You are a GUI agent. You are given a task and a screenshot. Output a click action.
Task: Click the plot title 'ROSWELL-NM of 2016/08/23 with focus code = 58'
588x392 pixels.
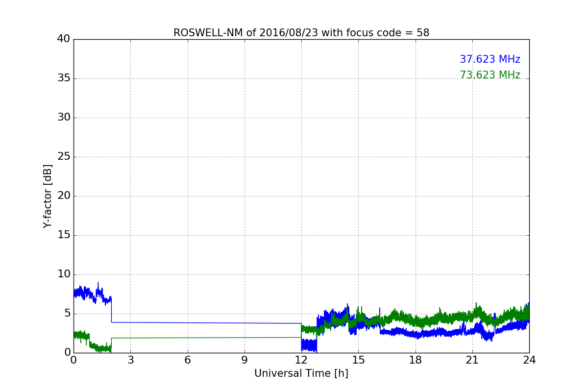point(301,33)
